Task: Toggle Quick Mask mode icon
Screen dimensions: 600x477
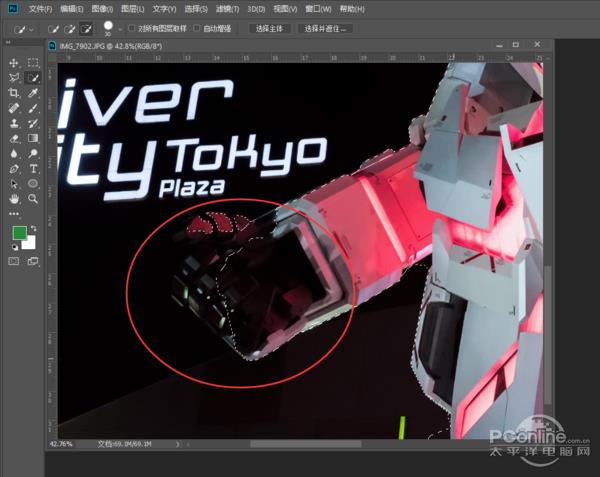Action: pos(14,261)
